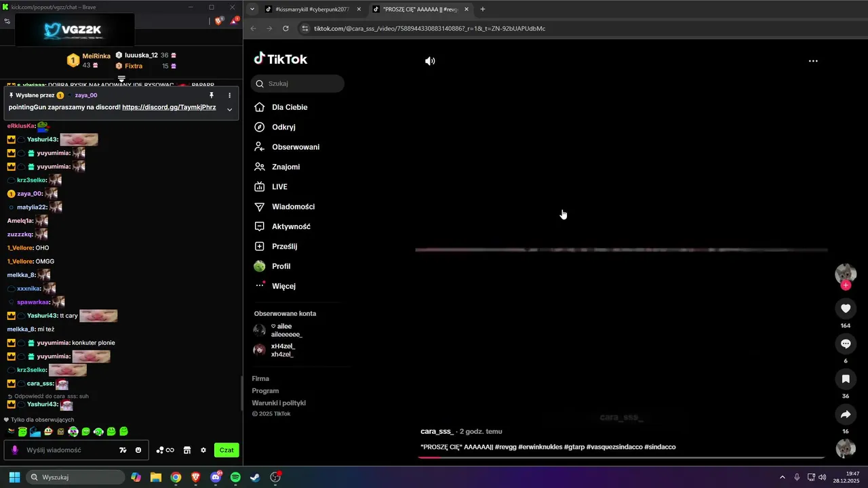The width and height of the screenshot is (868, 488).
Task: Open the emoji picker in Kick chat
Action: click(138, 450)
